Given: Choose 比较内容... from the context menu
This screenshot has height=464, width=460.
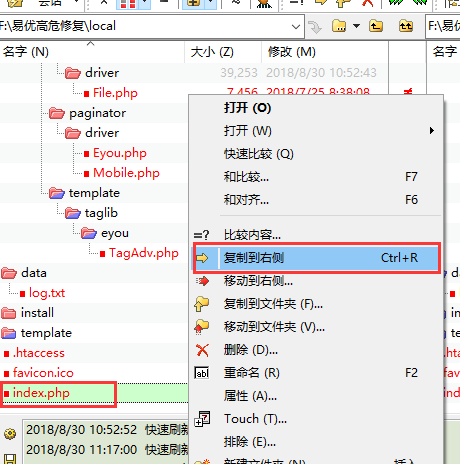Looking at the screenshot, I should click(x=317, y=235).
